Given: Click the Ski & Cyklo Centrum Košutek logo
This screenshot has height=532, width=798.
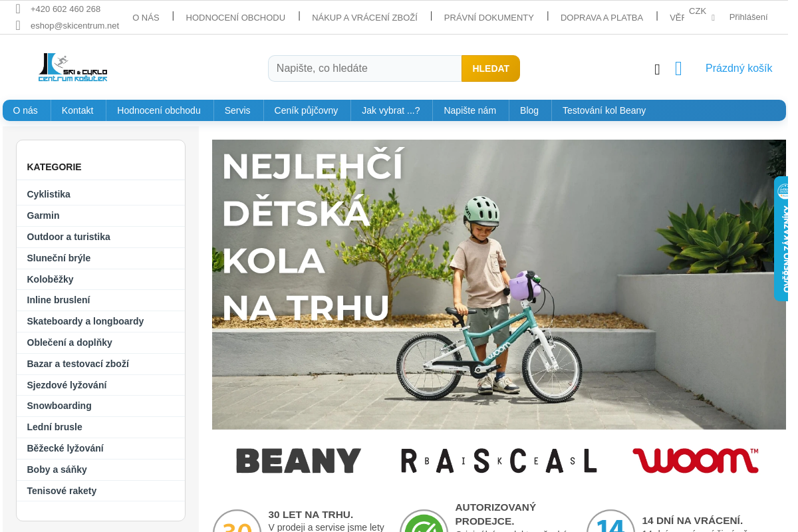Looking at the screenshot, I should point(73,68).
